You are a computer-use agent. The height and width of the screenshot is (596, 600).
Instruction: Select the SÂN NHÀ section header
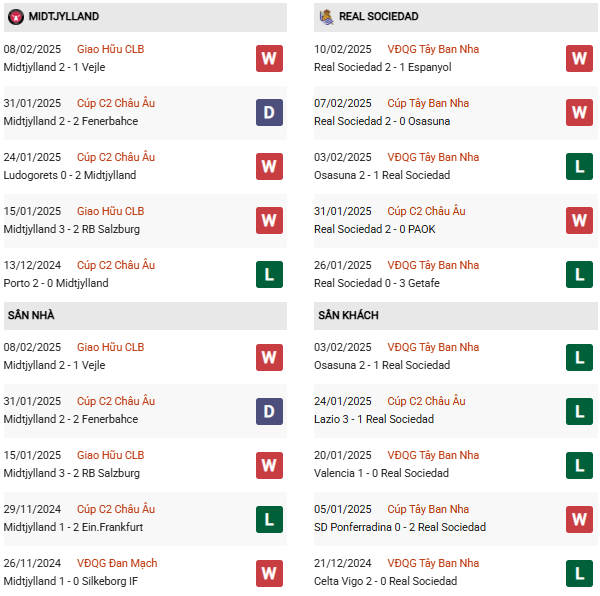(31, 315)
